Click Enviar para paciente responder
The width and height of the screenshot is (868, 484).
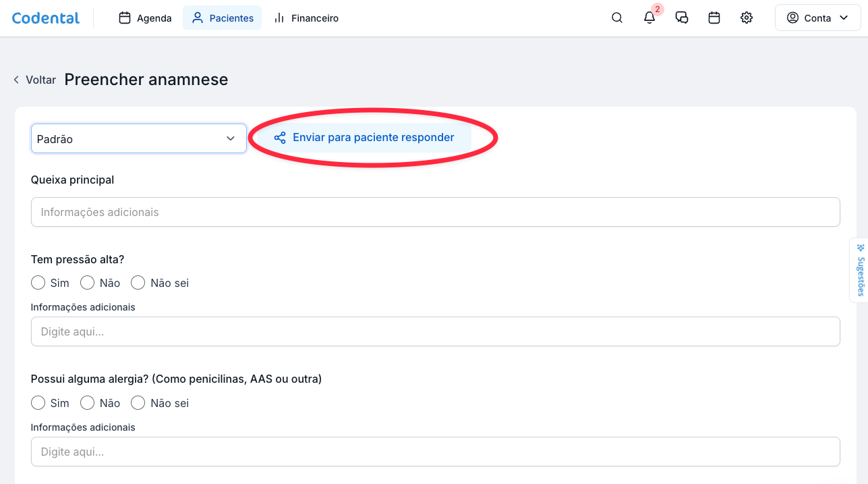click(372, 138)
